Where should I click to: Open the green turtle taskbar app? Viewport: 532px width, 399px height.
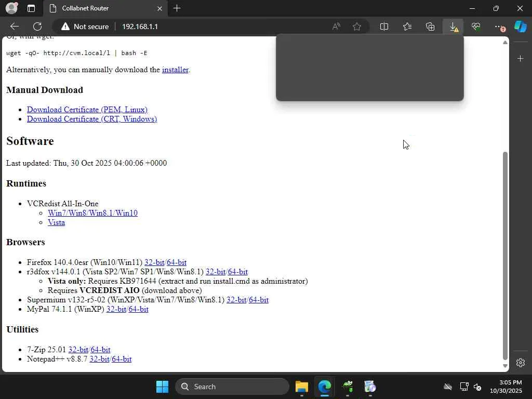pos(348,387)
